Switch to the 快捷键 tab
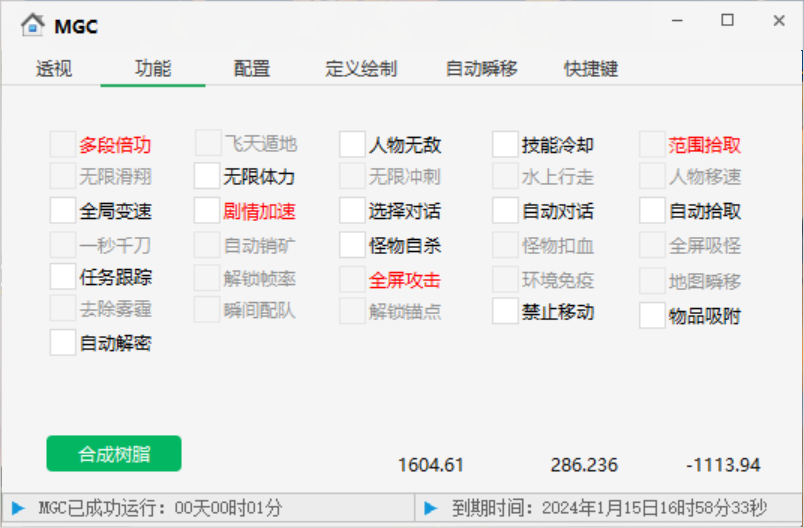The width and height of the screenshot is (804, 528). click(591, 68)
